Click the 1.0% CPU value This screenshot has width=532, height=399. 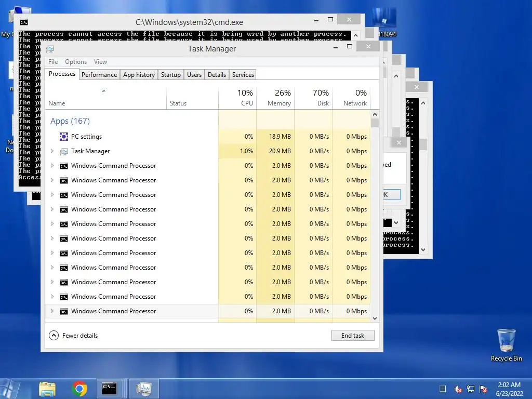[x=246, y=151]
